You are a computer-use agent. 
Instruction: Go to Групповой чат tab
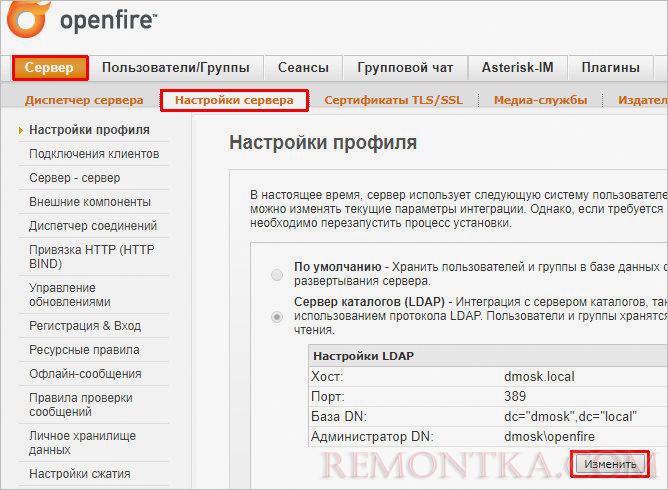coord(405,68)
